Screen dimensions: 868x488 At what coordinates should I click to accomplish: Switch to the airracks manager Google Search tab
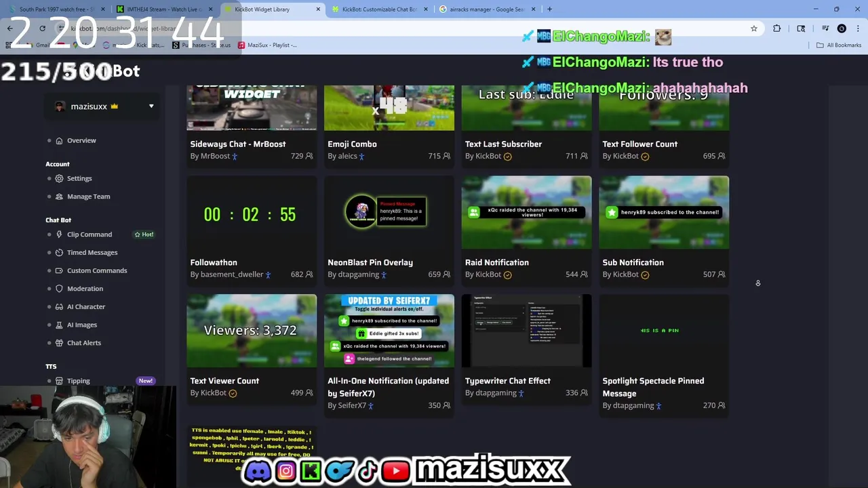pos(487,9)
